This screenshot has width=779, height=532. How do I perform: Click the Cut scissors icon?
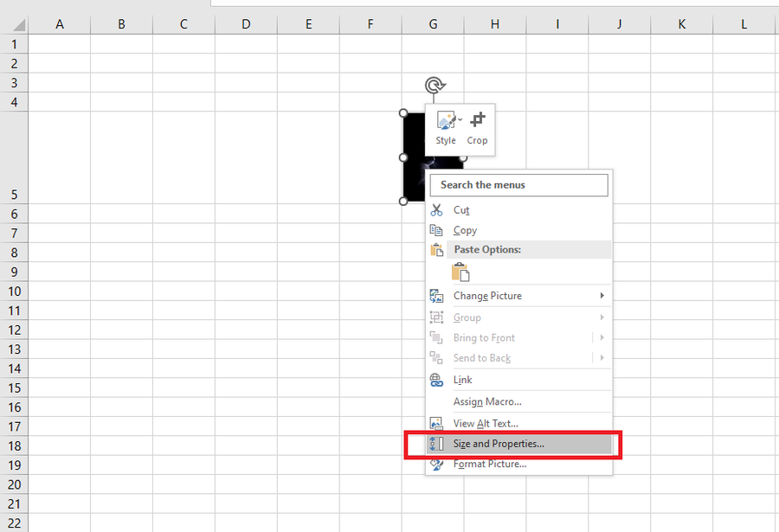(436, 210)
